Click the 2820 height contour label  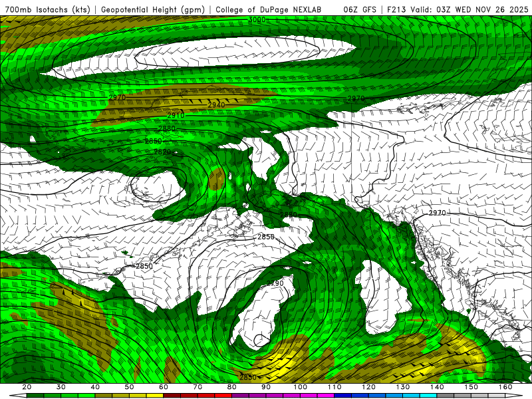click(x=162, y=152)
